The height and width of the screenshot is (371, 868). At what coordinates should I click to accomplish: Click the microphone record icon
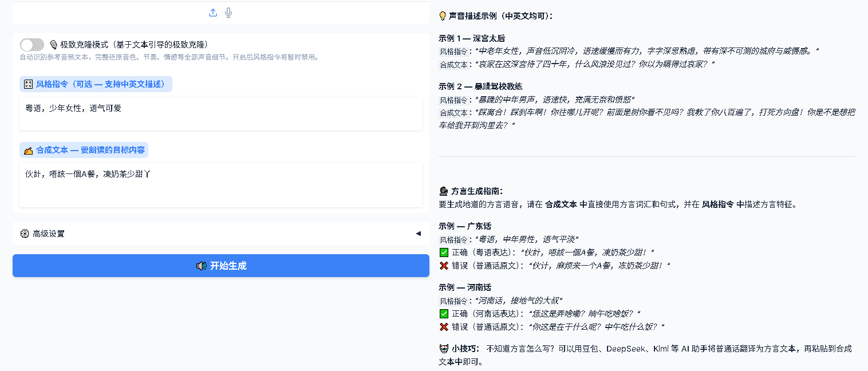[228, 13]
